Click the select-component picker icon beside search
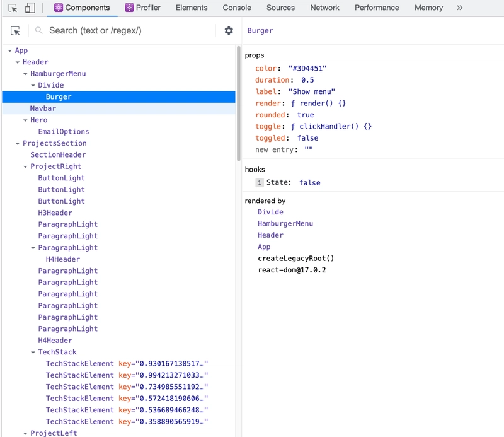 [15, 30]
